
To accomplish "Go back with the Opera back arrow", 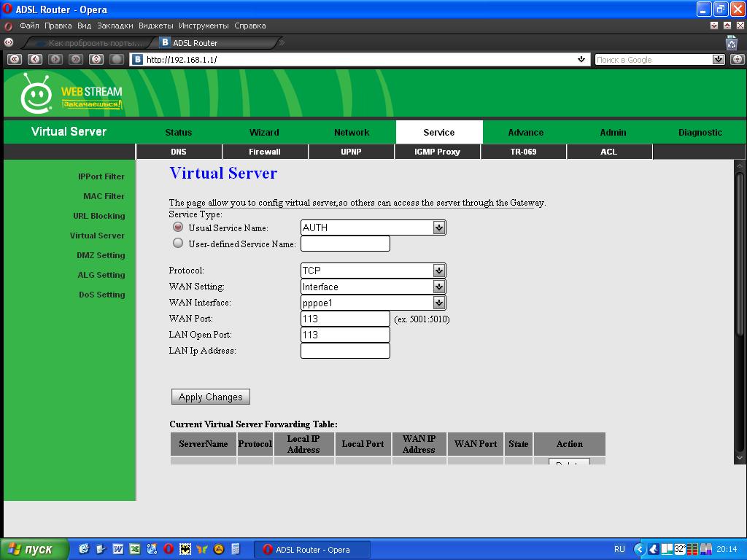I will (x=35, y=59).
